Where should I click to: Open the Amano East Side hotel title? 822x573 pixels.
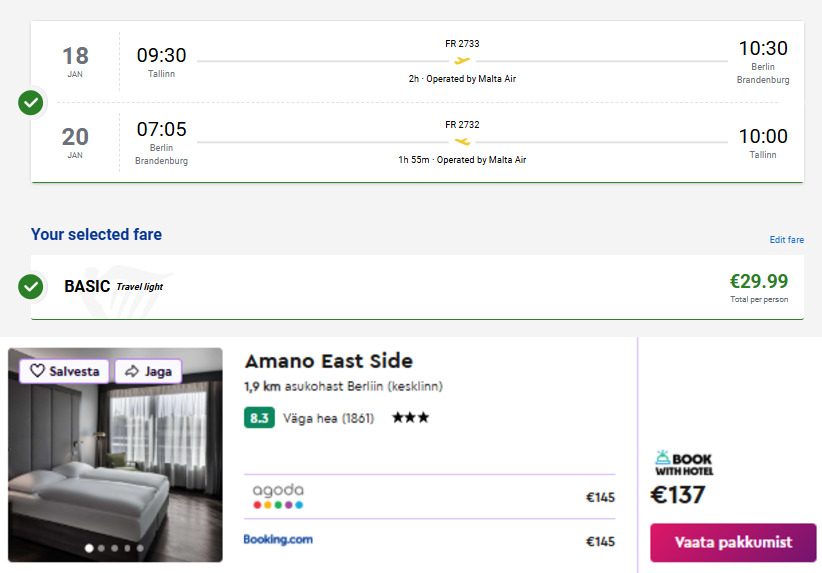coord(329,361)
